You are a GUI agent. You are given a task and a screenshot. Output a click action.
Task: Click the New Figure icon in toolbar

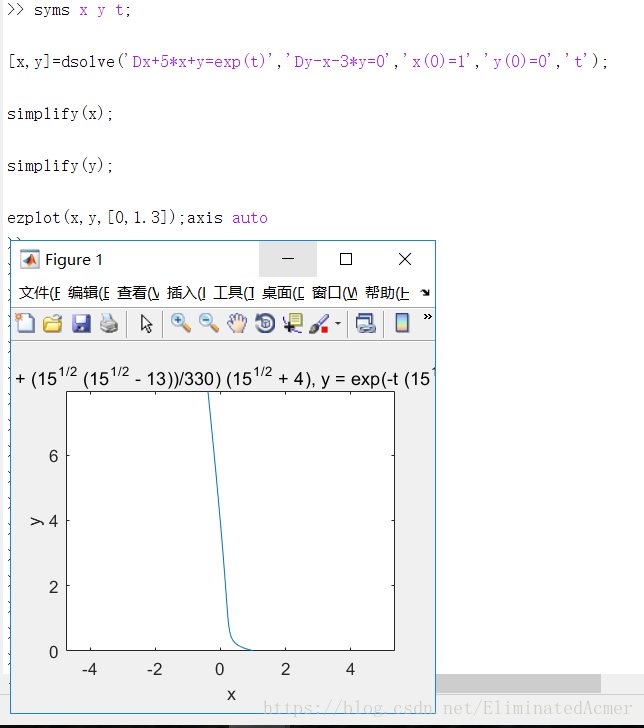coord(25,323)
